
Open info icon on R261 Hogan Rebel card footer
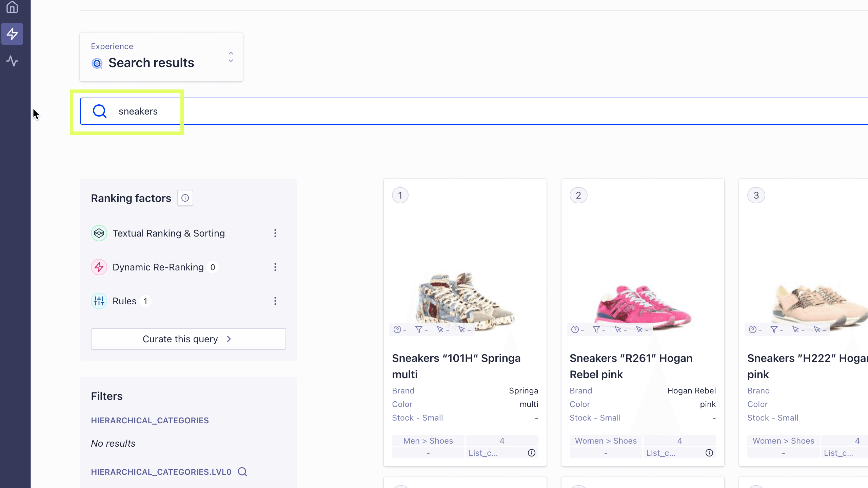(x=709, y=453)
